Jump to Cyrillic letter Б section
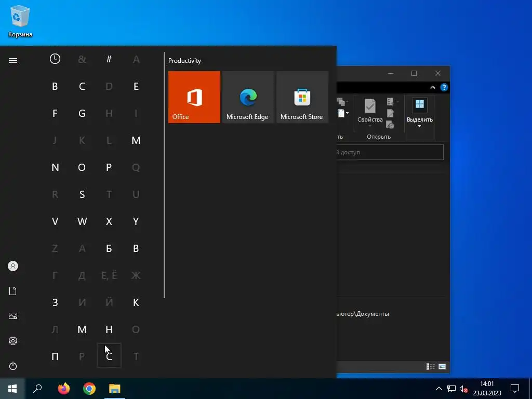This screenshot has height=399, width=532. click(109, 248)
